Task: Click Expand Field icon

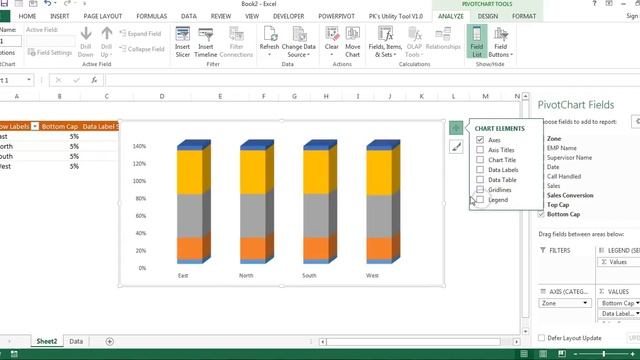Action: 140,33
